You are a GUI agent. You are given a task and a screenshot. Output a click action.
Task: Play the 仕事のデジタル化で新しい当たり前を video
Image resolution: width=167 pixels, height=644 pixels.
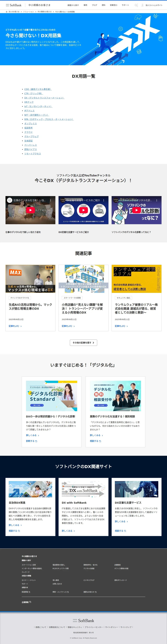click(30, 210)
